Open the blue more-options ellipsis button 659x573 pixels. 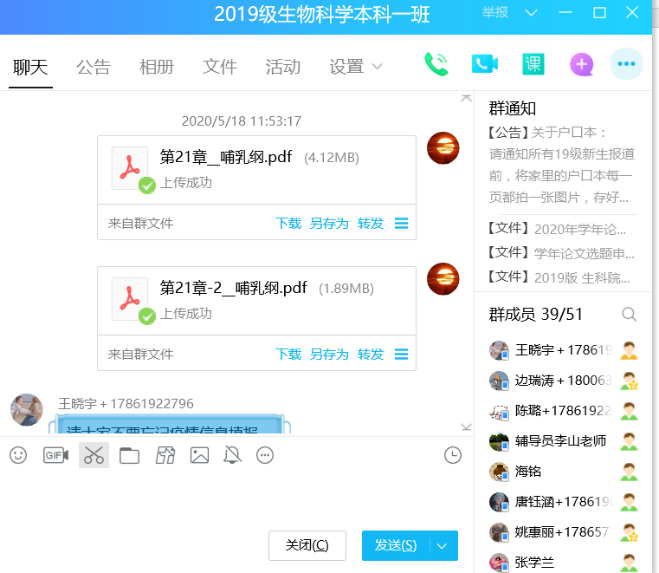(627, 65)
